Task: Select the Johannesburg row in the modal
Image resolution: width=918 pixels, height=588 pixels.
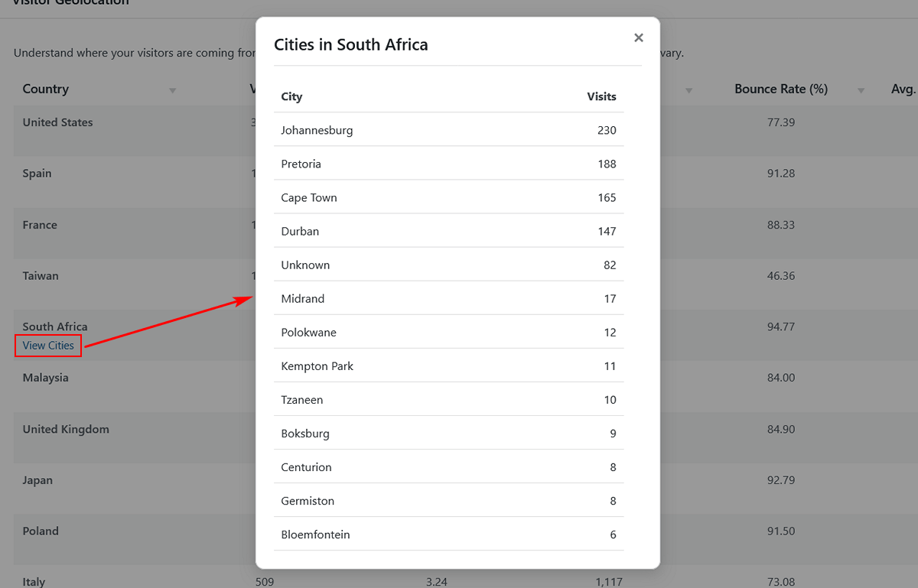Action: [449, 130]
